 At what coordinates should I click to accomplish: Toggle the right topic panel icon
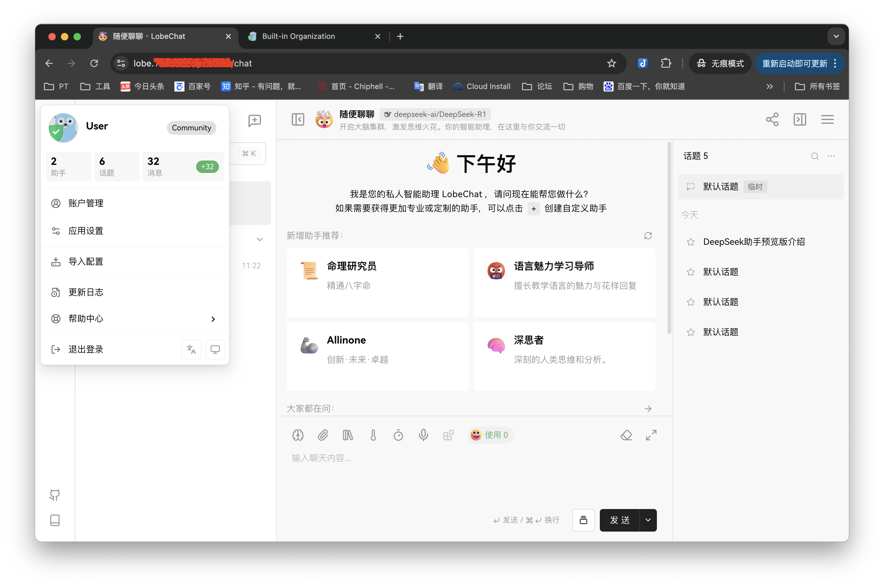(x=799, y=120)
